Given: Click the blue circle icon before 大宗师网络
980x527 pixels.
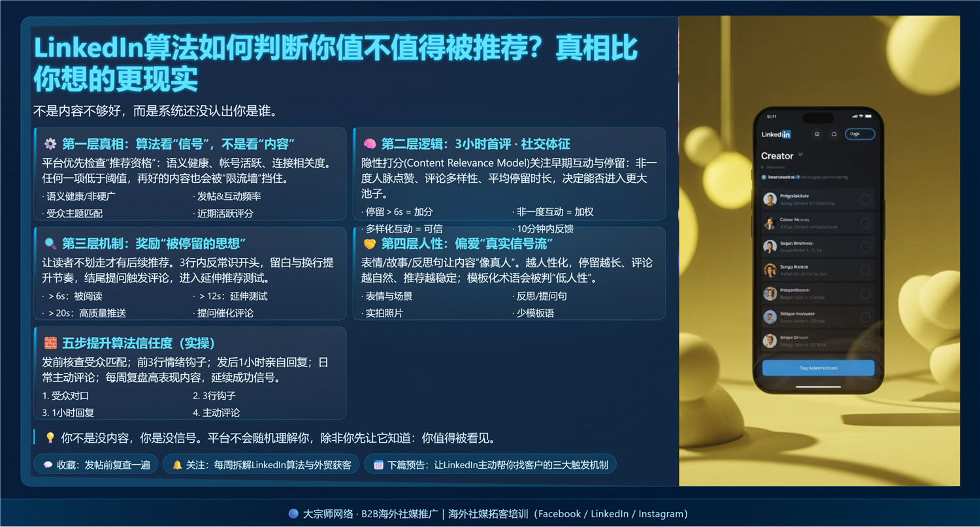Looking at the screenshot, I should click(x=293, y=514).
